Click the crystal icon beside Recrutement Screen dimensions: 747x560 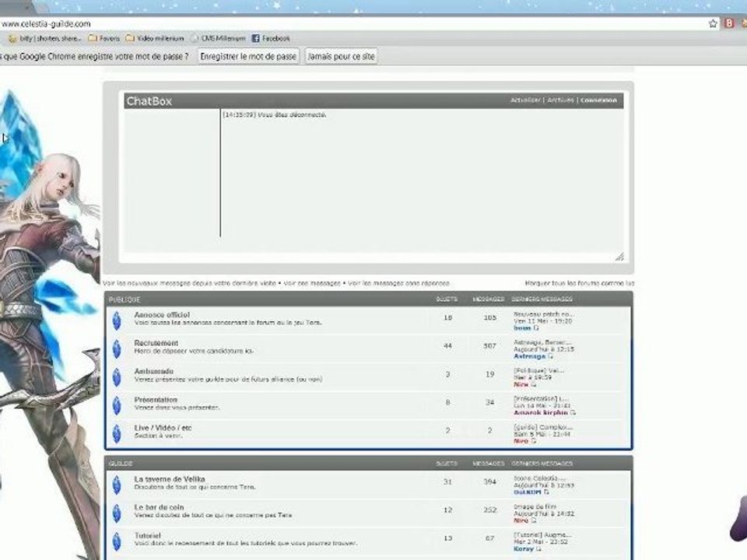click(x=117, y=349)
